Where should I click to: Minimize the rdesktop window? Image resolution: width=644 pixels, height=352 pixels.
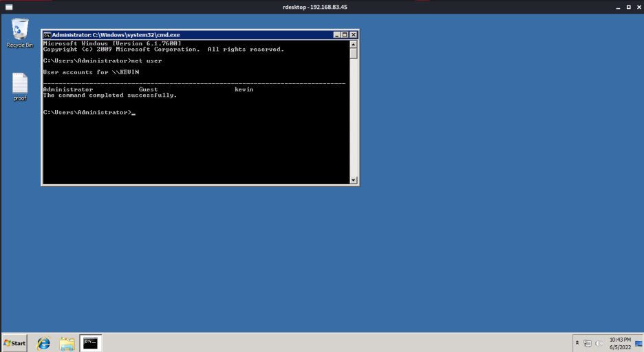pyautogui.click(x=618, y=8)
